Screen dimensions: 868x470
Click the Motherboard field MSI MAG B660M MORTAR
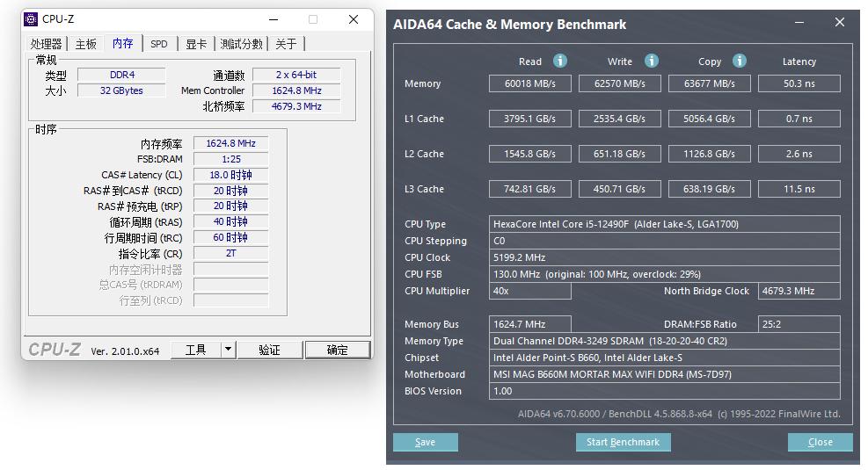point(665,374)
